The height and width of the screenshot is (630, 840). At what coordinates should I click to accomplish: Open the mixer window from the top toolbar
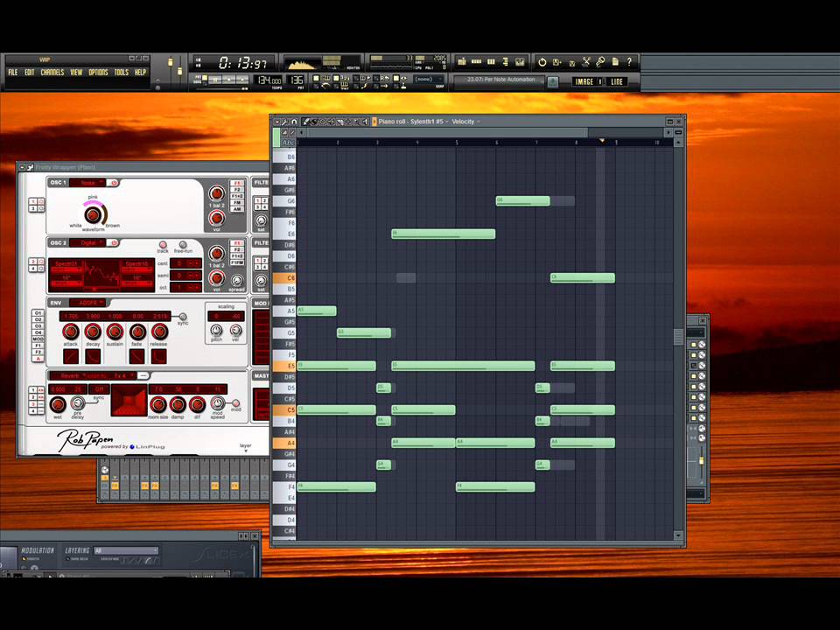(520, 61)
